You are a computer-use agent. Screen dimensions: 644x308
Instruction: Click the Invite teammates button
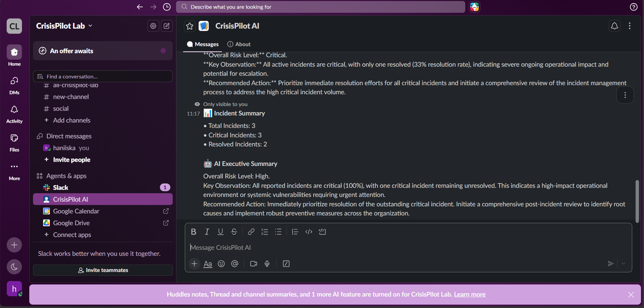(103, 270)
